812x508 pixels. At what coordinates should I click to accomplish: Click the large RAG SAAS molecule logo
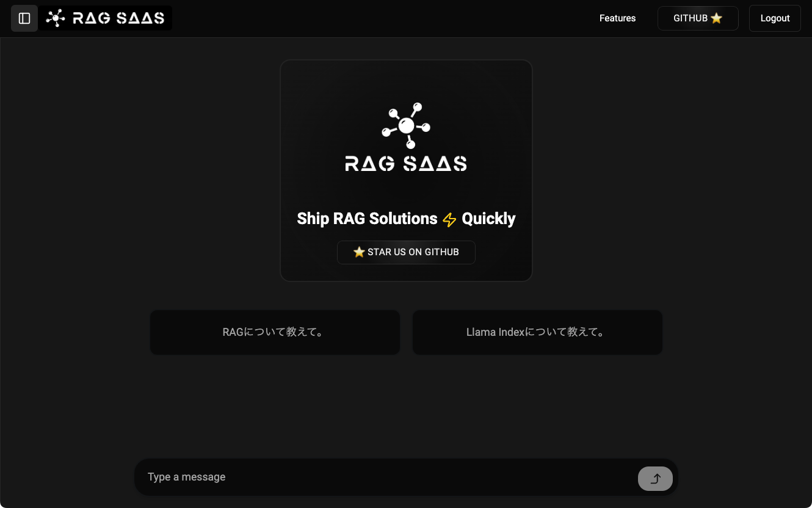[406, 137]
